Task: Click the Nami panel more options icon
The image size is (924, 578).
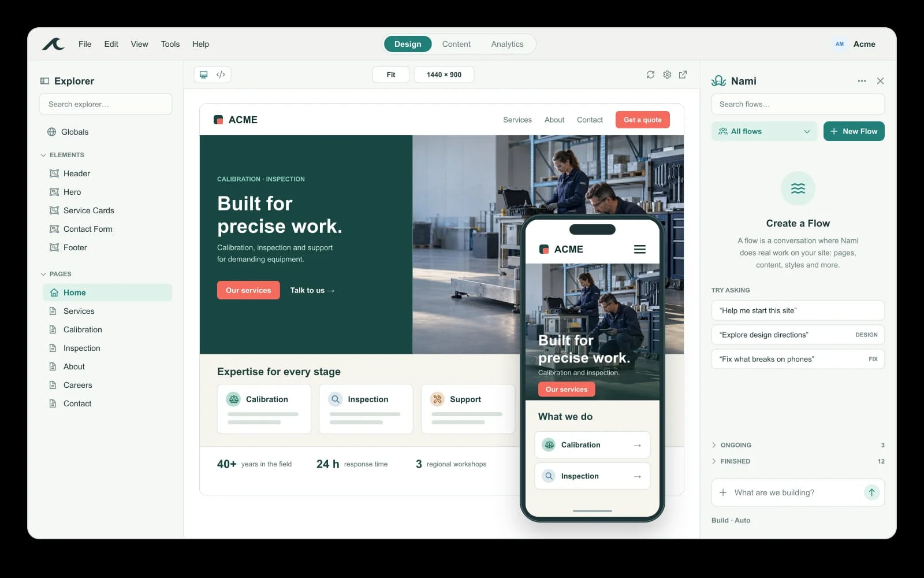Action: (862, 81)
